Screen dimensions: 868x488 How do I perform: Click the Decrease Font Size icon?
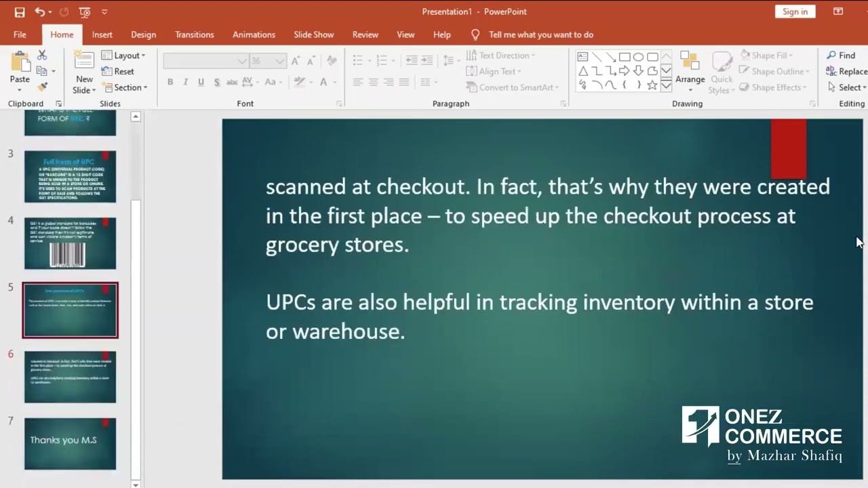click(x=311, y=61)
